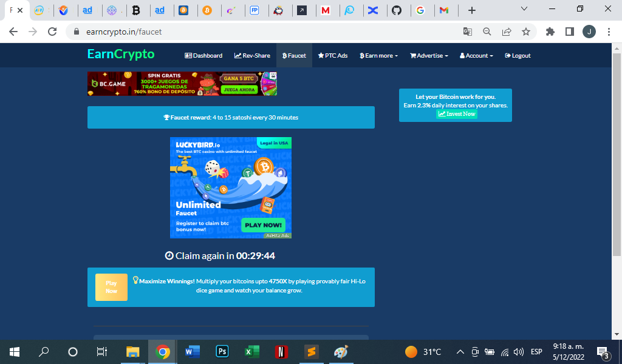Switch to the Google tab
This screenshot has width=622, height=364.
pos(420,10)
